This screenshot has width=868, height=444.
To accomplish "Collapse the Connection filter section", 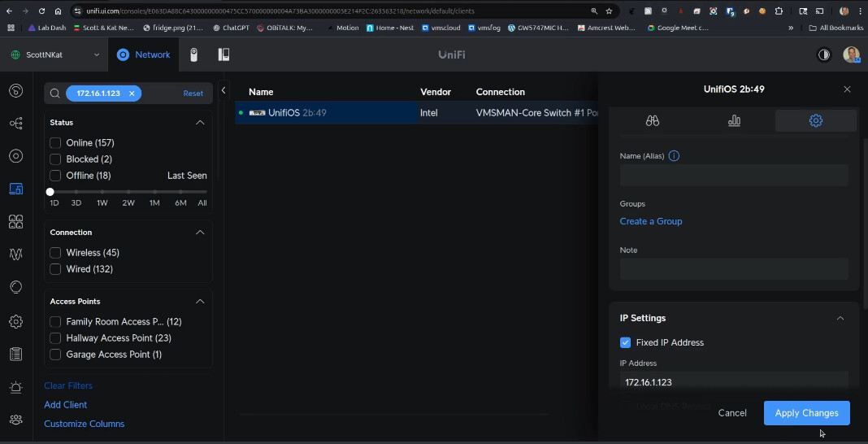I will pos(200,233).
